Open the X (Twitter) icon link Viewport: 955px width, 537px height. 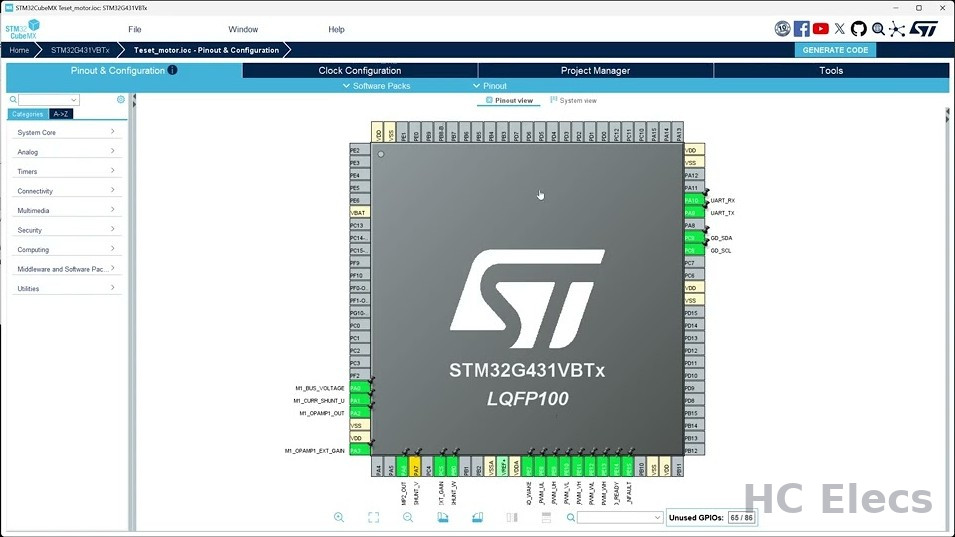[x=840, y=29]
